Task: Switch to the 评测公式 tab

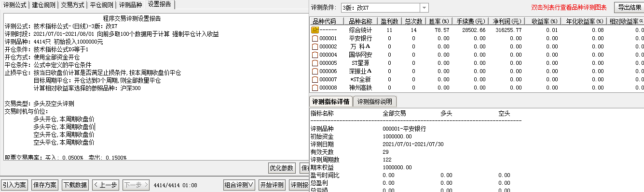Action: (x=15, y=5)
